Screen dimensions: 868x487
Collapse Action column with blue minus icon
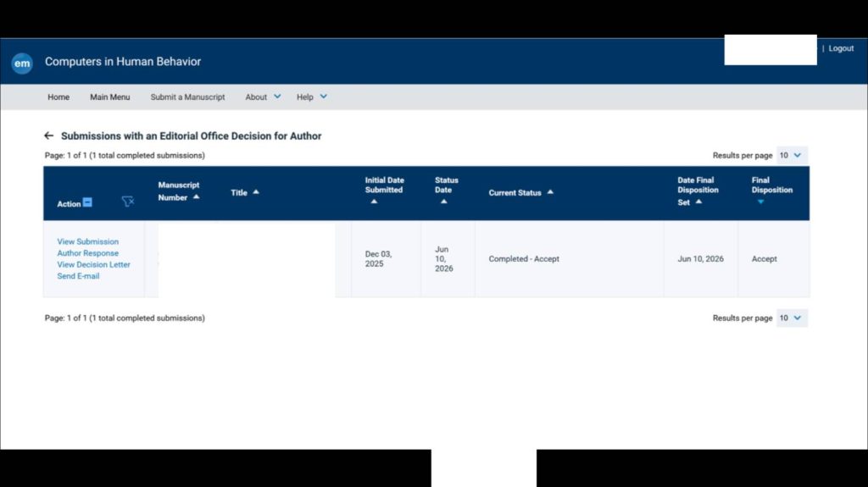coord(87,202)
